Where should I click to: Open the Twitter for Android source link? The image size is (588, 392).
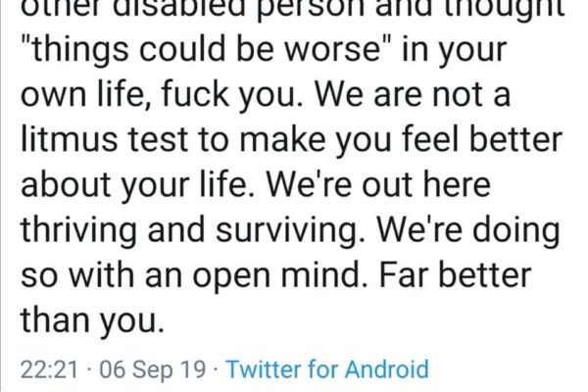point(327,369)
